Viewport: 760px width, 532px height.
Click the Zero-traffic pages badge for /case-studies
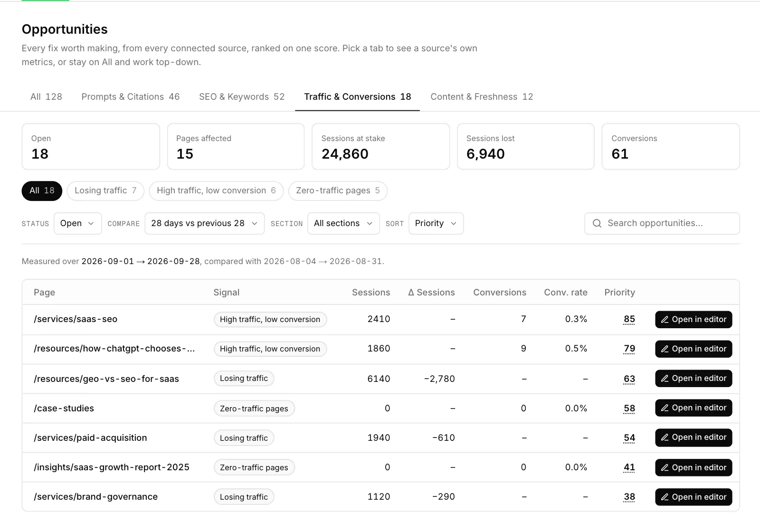click(254, 408)
